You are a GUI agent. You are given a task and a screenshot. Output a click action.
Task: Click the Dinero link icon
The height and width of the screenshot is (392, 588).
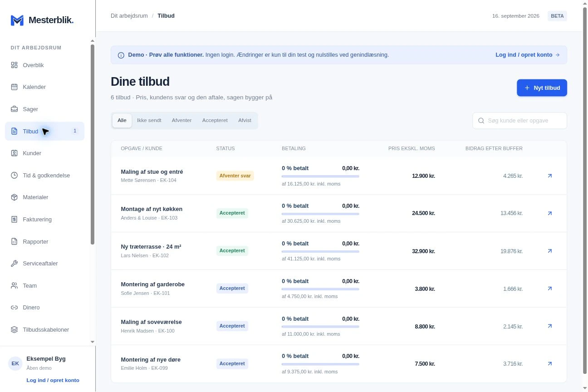tap(14, 308)
